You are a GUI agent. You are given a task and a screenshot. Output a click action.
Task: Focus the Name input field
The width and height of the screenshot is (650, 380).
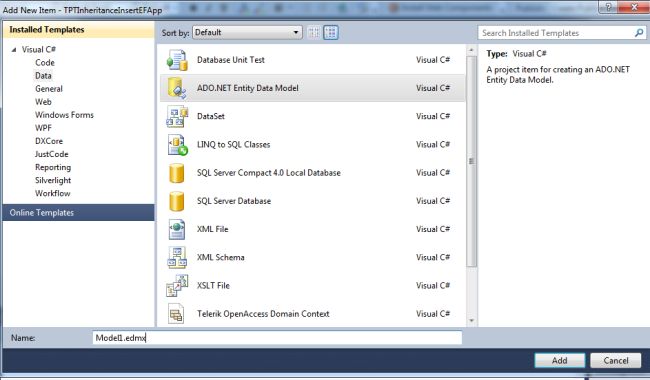click(277, 338)
